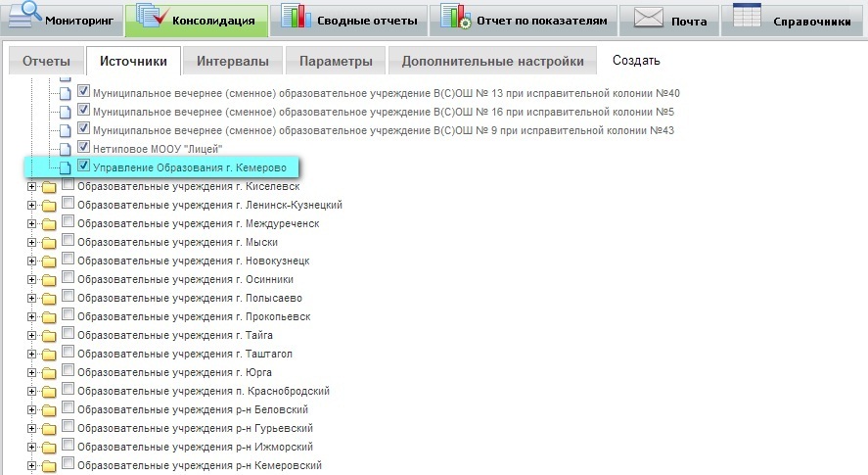Click document icon beside Нетиповое МООУ "Лицей"
Image resolution: width=868 pixels, height=475 pixels.
tap(66, 150)
